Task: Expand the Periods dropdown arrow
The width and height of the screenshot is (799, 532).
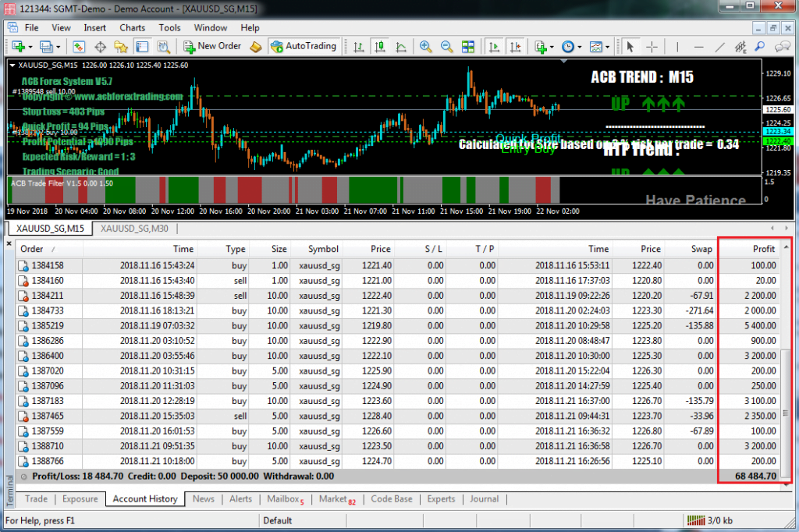Action: point(580,48)
